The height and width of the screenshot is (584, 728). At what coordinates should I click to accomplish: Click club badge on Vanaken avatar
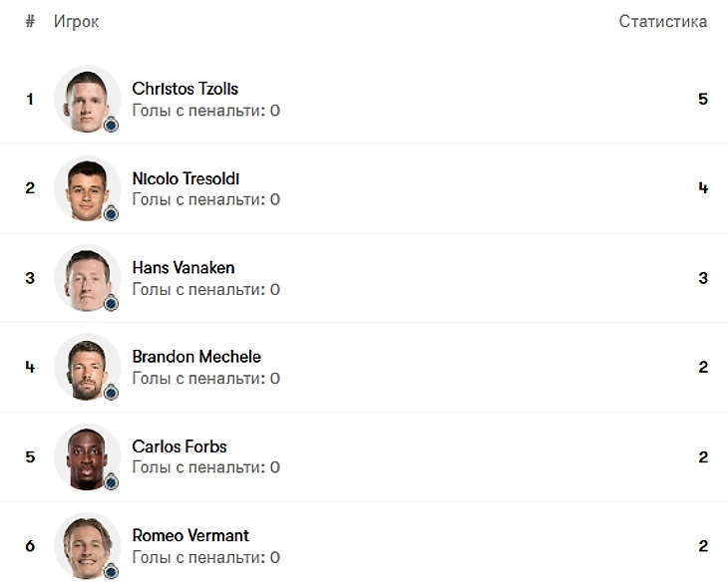tap(111, 303)
